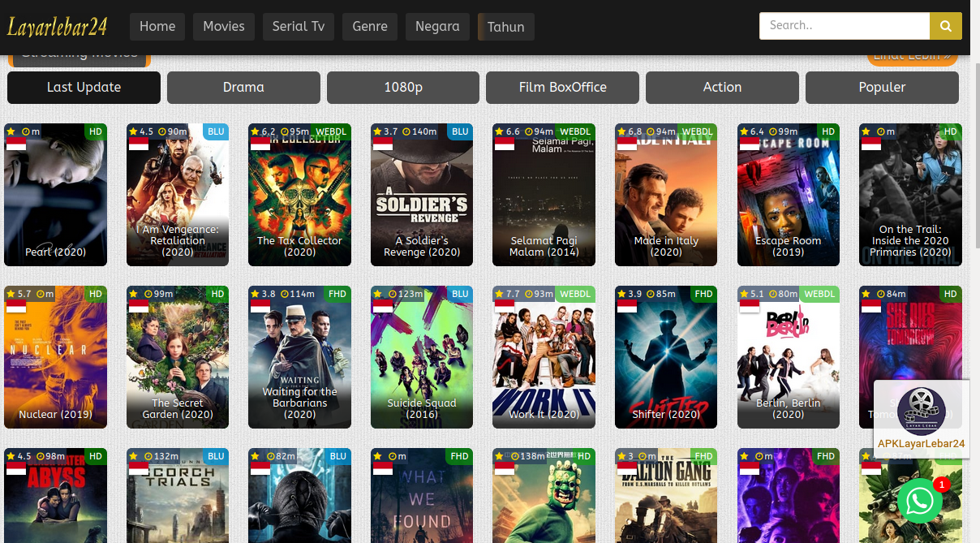
Task: Open The Secret Garden (2020) poster
Action: click(x=178, y=357)
